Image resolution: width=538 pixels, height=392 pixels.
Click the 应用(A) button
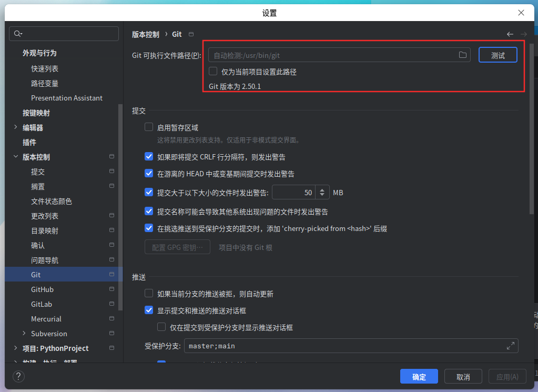[507, 377]
